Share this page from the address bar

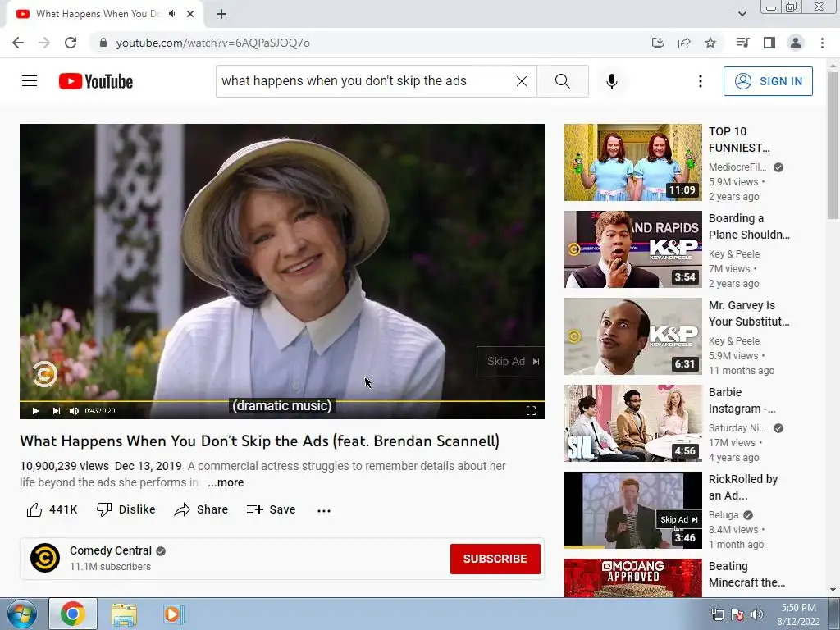pyautogui.click(x=684, y=43)
